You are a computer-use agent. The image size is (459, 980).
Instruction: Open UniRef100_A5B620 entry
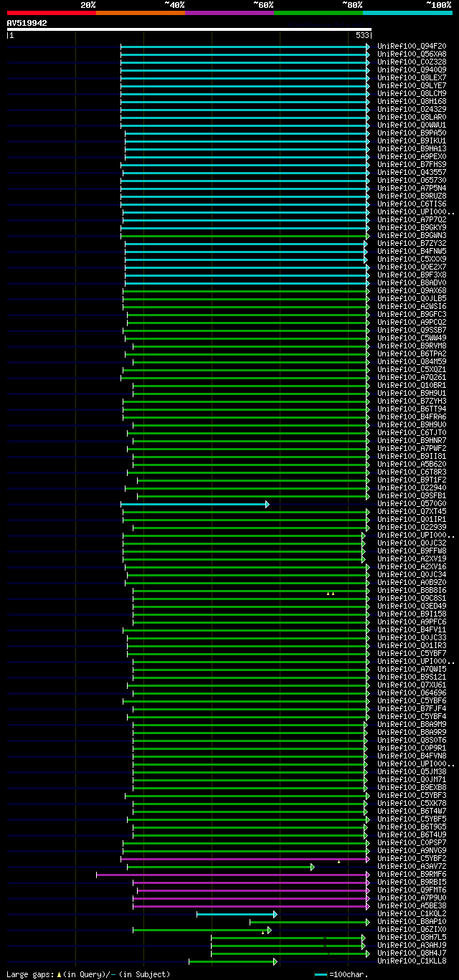tap(412, 464)
